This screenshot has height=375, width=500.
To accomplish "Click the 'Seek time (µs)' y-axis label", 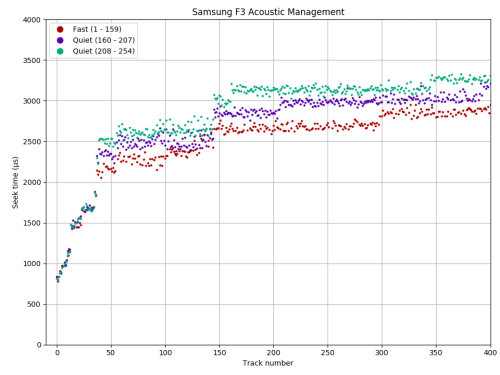I will point(15,182).
